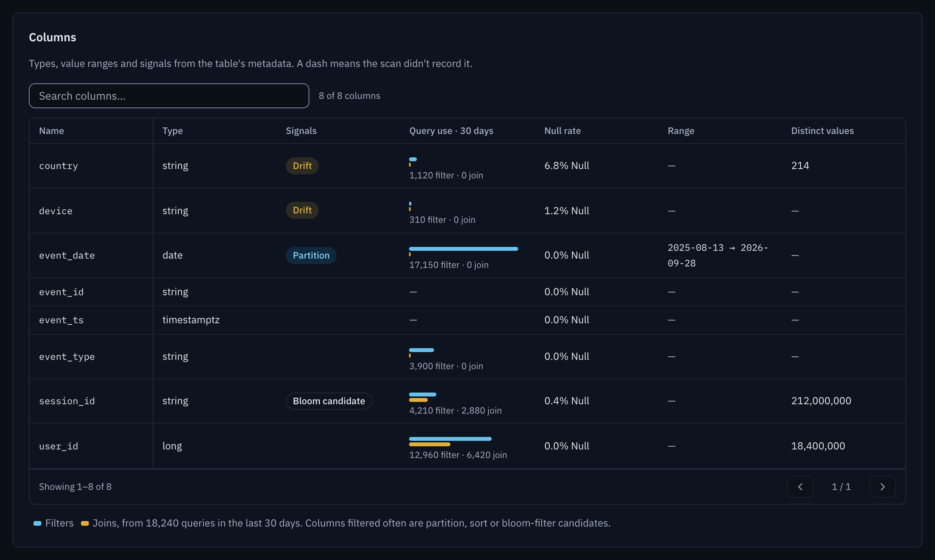The height and width of the screenshot is (560, 935).
Task: Click the Partition badge for event_date
Action: pos(311,255)
